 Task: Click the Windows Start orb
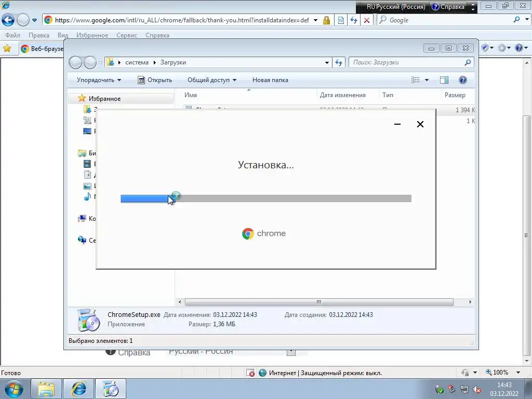(x=13, y=389)
